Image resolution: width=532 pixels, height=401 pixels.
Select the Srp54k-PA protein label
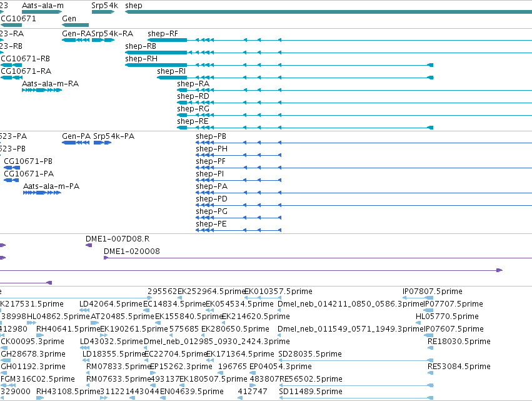click(114, 136)
